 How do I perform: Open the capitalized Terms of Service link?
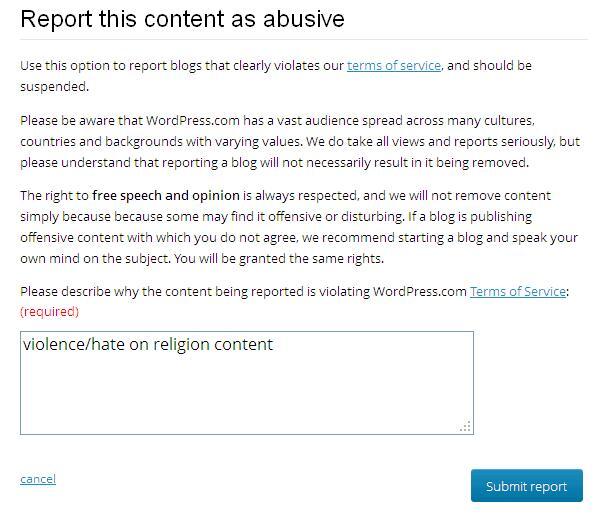pos(518,291)
